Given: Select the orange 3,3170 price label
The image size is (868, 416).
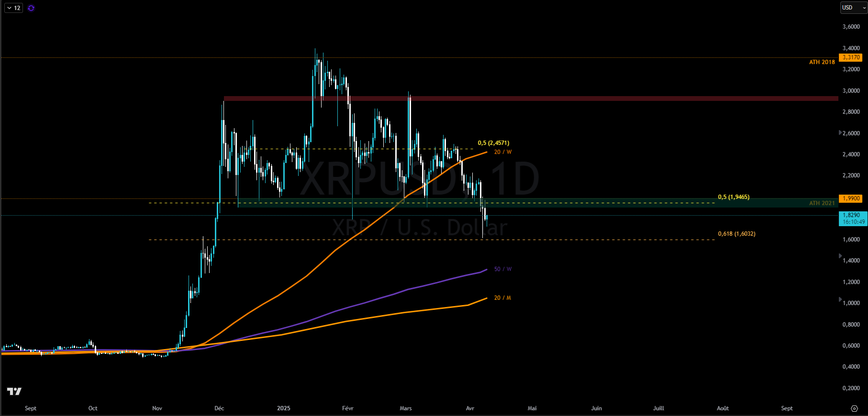Looking at the screenshot, I should pyautogui.click(x=851, y=57).
